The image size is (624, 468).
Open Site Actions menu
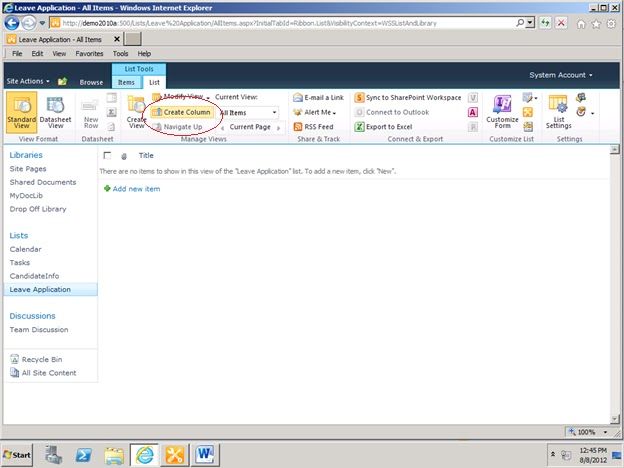(x=28, y=81)
